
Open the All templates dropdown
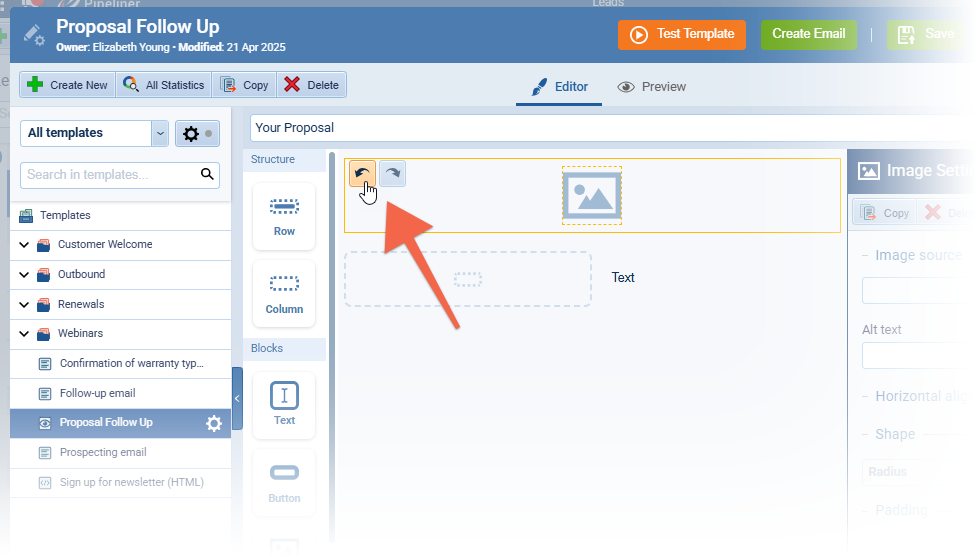(159, 133)
